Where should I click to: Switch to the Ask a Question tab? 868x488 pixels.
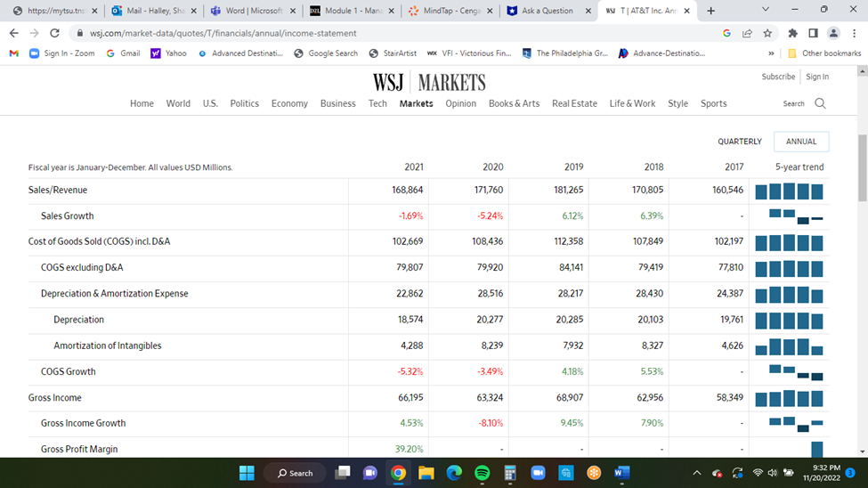549,11
